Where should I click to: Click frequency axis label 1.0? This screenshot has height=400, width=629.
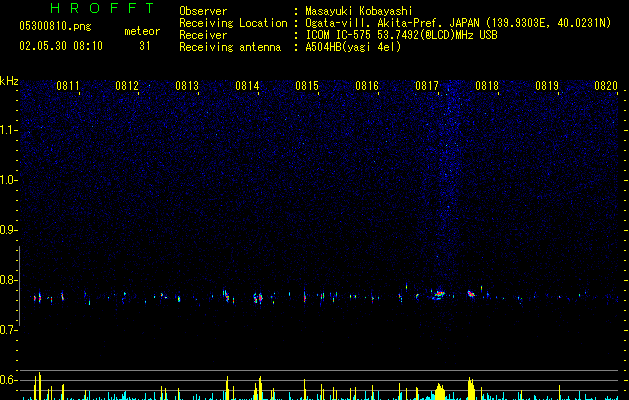[8, 180]
